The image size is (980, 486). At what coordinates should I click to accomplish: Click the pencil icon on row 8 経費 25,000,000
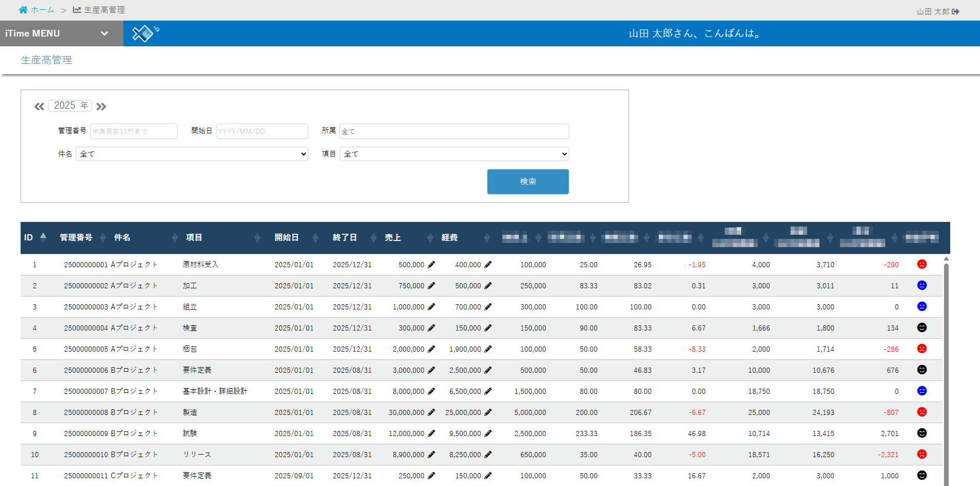(487, 412)
